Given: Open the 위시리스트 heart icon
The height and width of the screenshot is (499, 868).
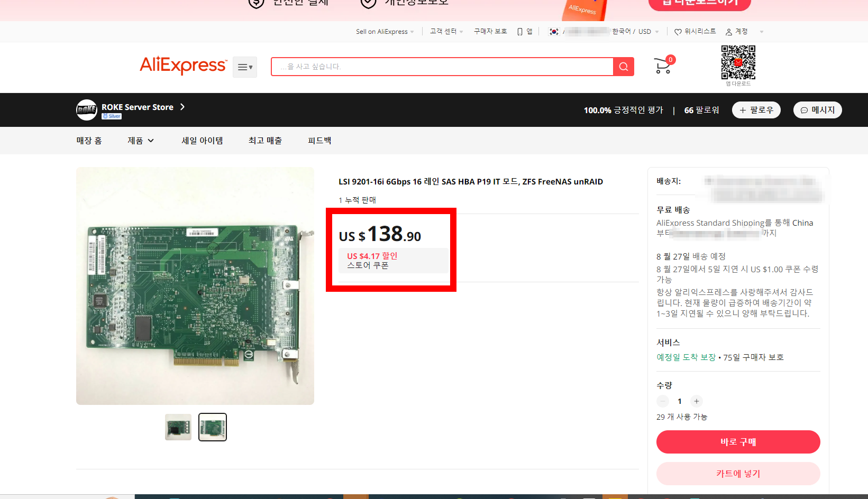Looking at the screenshot, I should pyautogui.click(x=679, y=31).
